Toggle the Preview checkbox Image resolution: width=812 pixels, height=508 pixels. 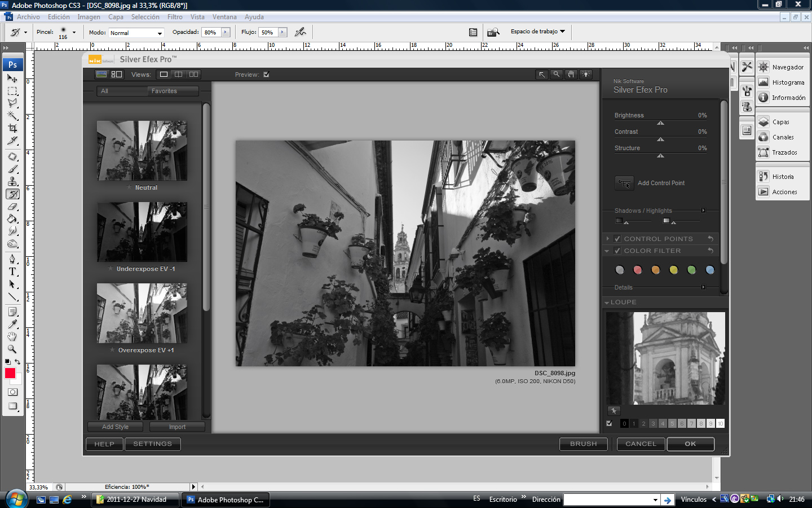pyautogui.click(x=266, y=75)
